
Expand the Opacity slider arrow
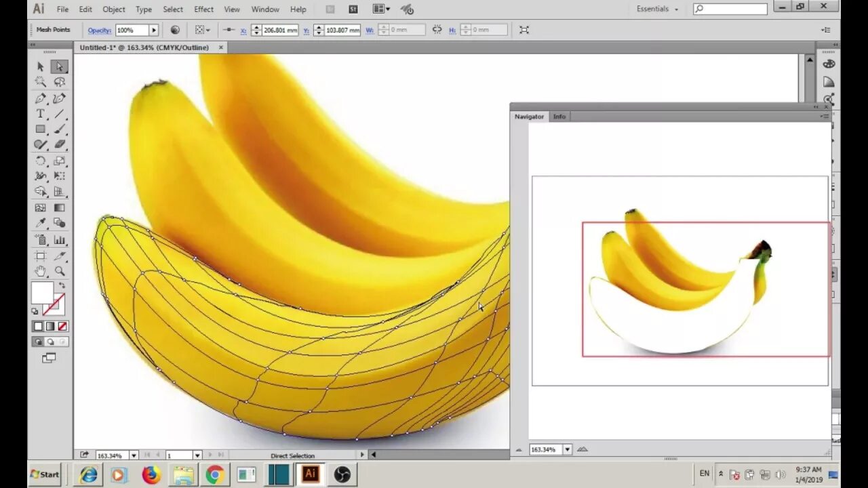click(154, 30)
